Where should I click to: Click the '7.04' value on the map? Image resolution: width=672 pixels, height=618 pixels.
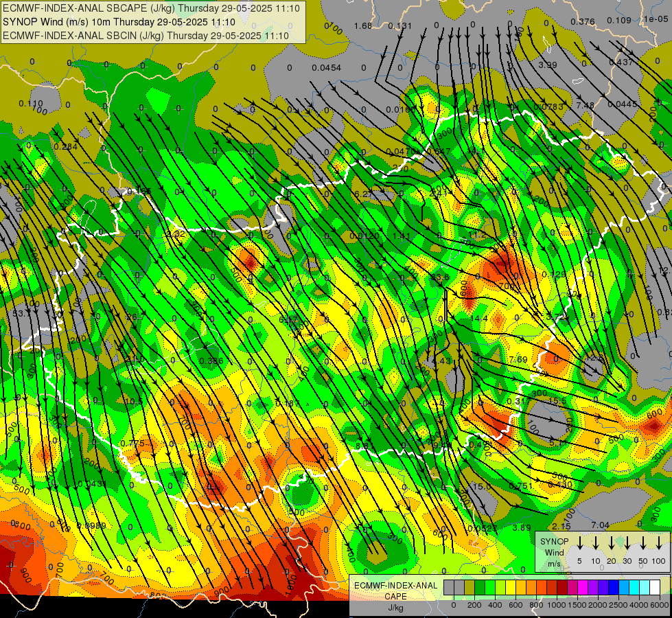600,525
